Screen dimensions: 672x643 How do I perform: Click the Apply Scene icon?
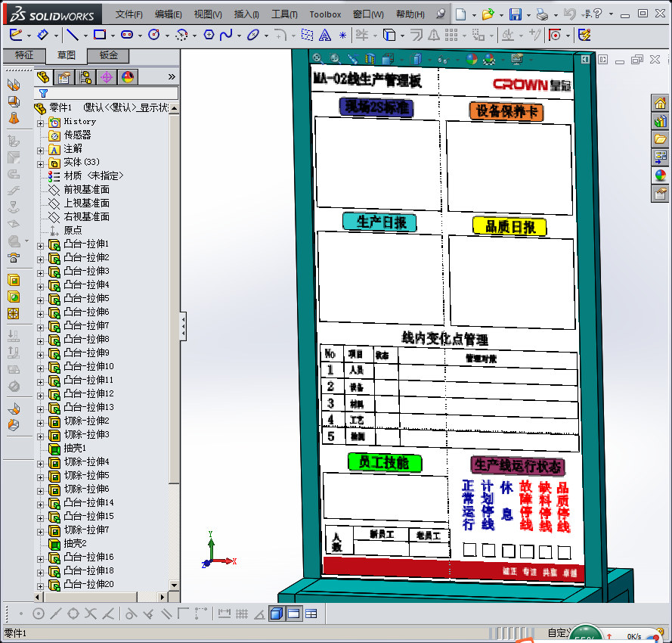click(489, 59)
